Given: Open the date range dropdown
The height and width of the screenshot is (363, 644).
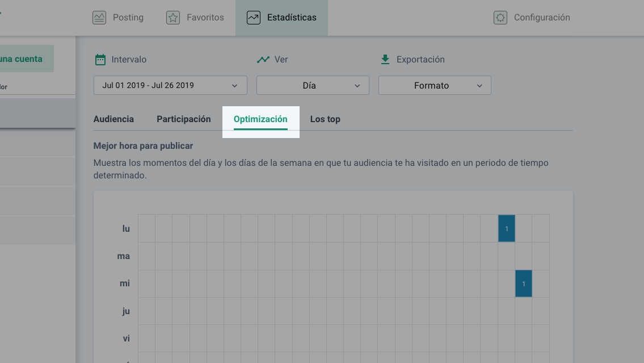Looking at the screenshot, I should pyautogui.click(x=170, y=85).
